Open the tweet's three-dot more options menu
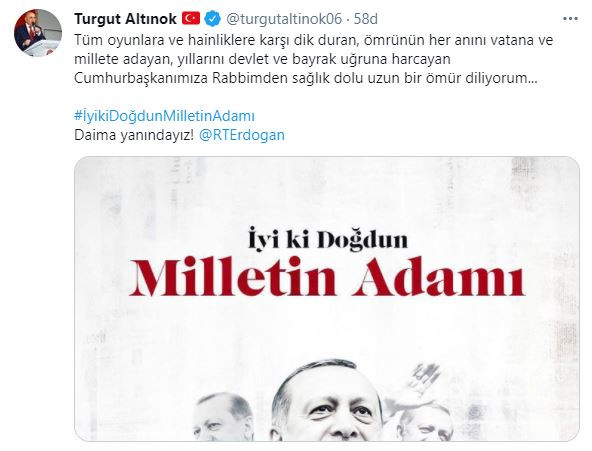Image resolution: width=592 pixels, height=451 pixels. pyautogui.click(x=570, y=19)
